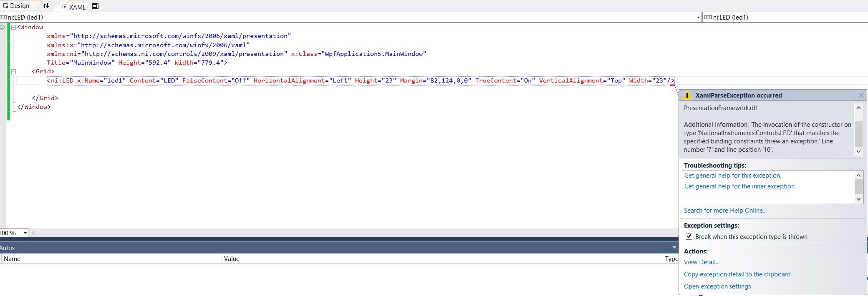This screenshot has width=868, height=296.
Task: Click the exception message scrollbar thumb
Action: tap(858, 133)
